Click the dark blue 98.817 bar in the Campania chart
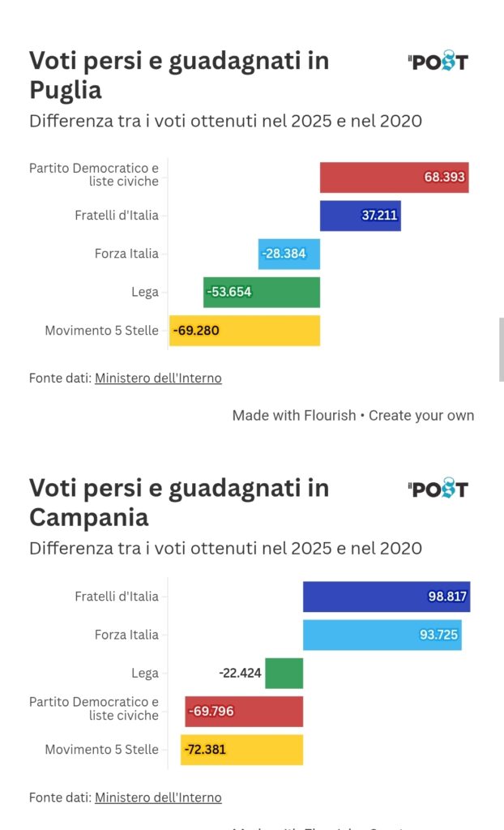The height and width of the screenshot is (830, 504). pyautogui.click(x=386, y=597)
